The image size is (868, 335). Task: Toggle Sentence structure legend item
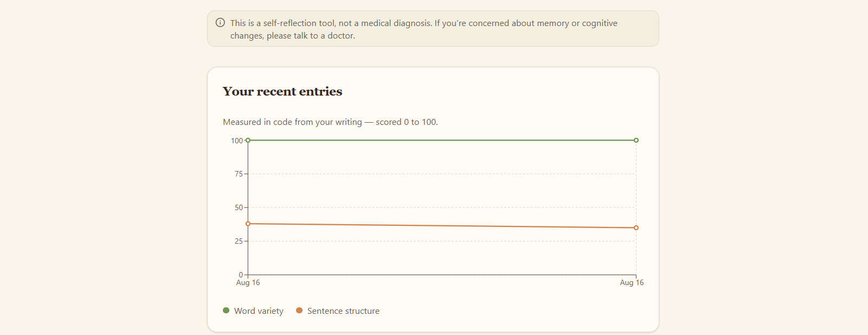coord(338,311)
